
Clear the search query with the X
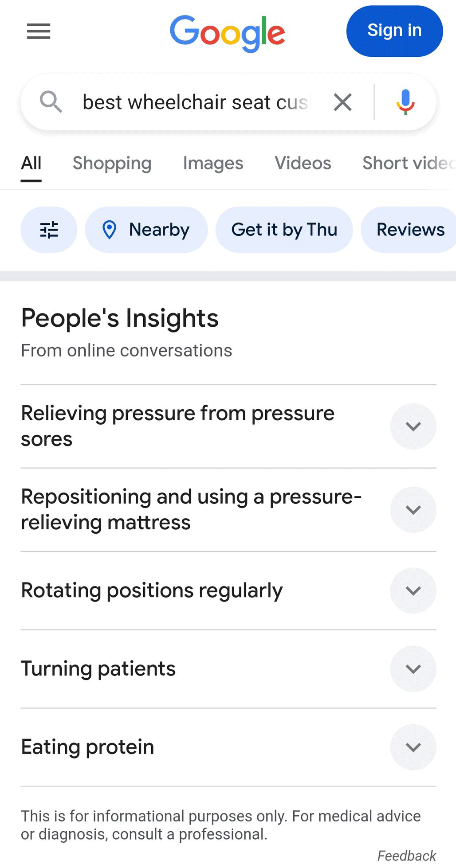[x=342, y=102]
